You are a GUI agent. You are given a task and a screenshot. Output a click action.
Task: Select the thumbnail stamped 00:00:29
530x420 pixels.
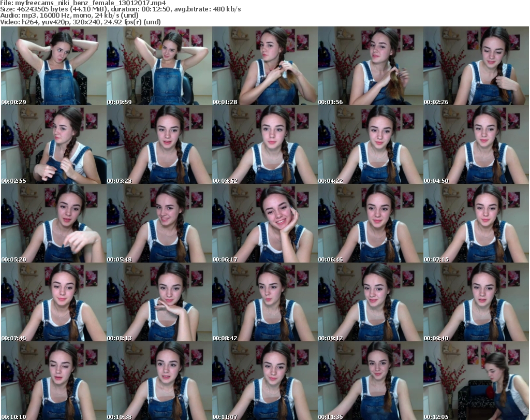coord(53,66)
